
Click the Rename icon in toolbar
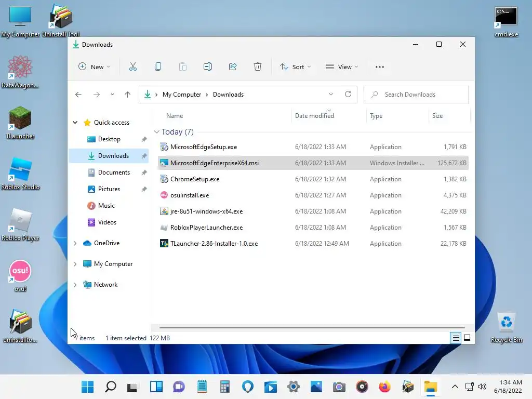pos(208,67)
